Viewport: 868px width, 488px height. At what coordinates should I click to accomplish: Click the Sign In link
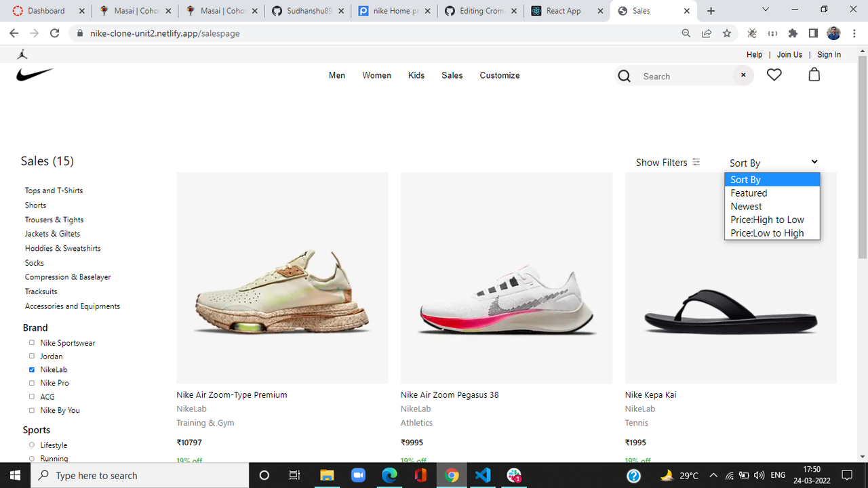tap(829, 54)
